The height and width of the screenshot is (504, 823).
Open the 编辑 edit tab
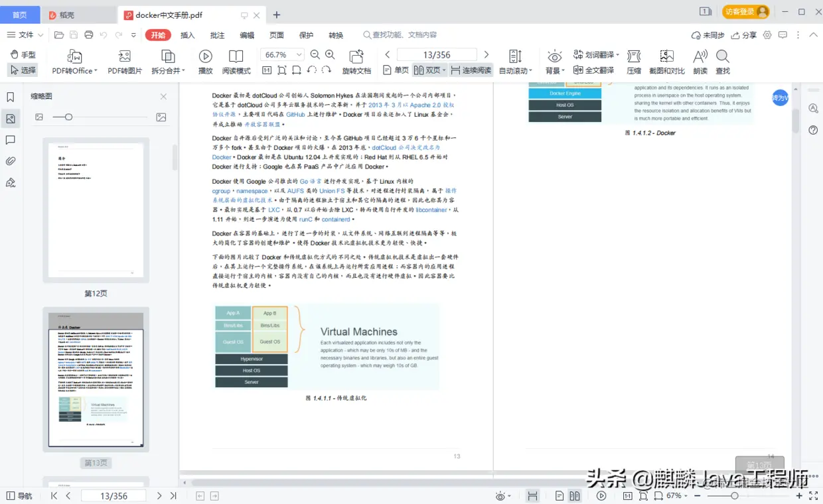click(247, 35)
